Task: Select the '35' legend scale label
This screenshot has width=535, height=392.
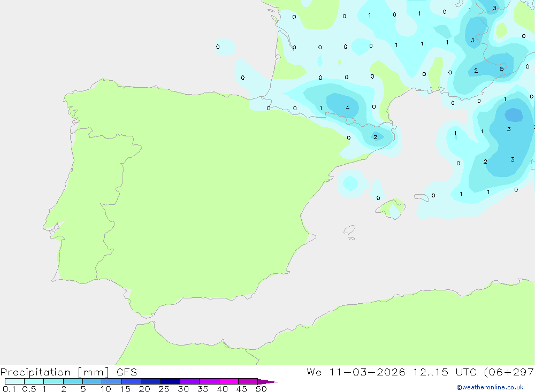Action: pyautogui.click(x=203, y=389)
